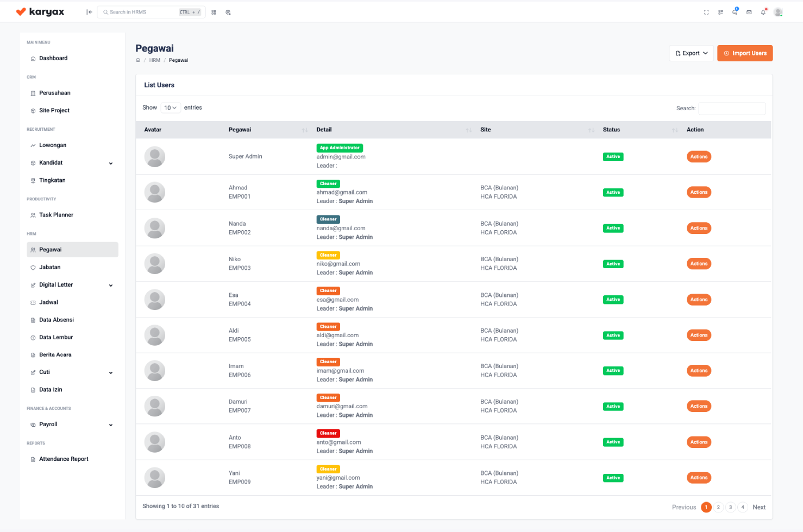Open the settings gear icon in top bar
Screen dimensions: 803x532
tap(228, 12)
